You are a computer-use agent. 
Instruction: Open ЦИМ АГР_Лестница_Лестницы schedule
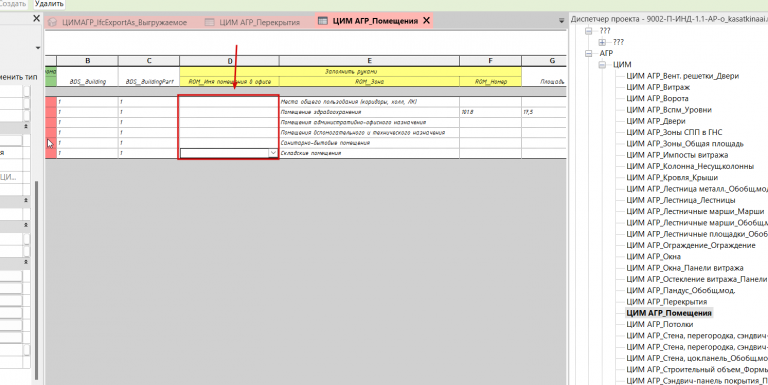[x=680, y=200]
